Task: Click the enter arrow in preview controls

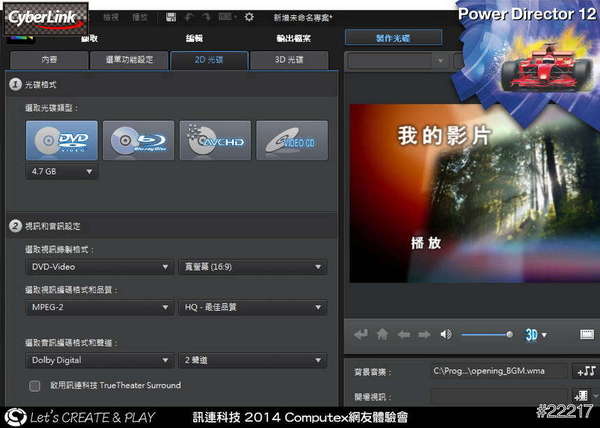Action: (x=361, y=335)
